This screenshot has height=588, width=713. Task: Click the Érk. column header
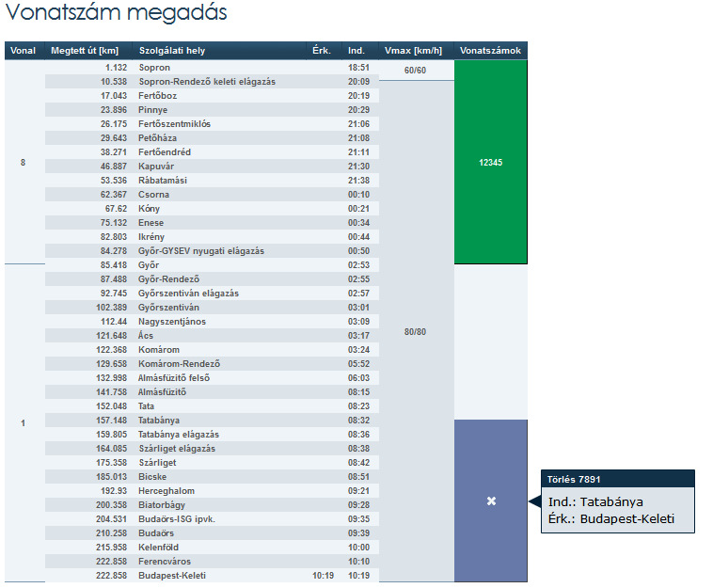coord(322,51)
